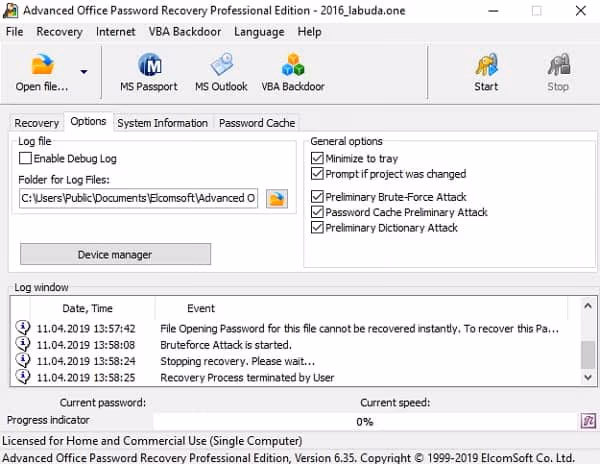600x464 pixels.
Task: Enable the Debug Log checkbox
Action: 25,158
